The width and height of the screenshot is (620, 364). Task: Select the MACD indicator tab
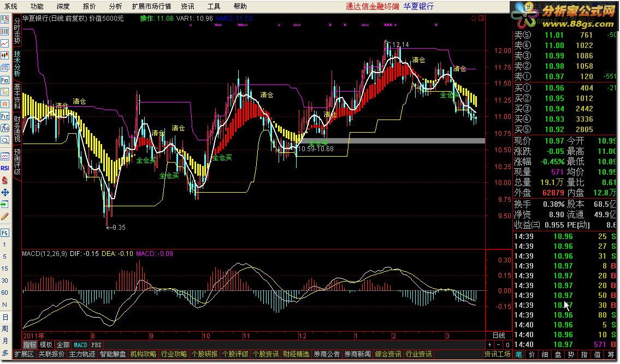[x=81, y=345]
